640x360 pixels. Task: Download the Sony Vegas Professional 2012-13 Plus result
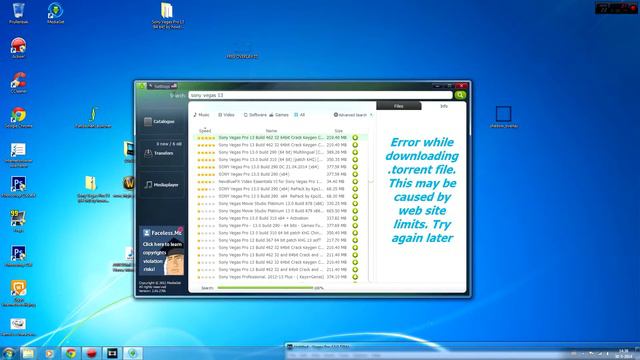point(355,277)
